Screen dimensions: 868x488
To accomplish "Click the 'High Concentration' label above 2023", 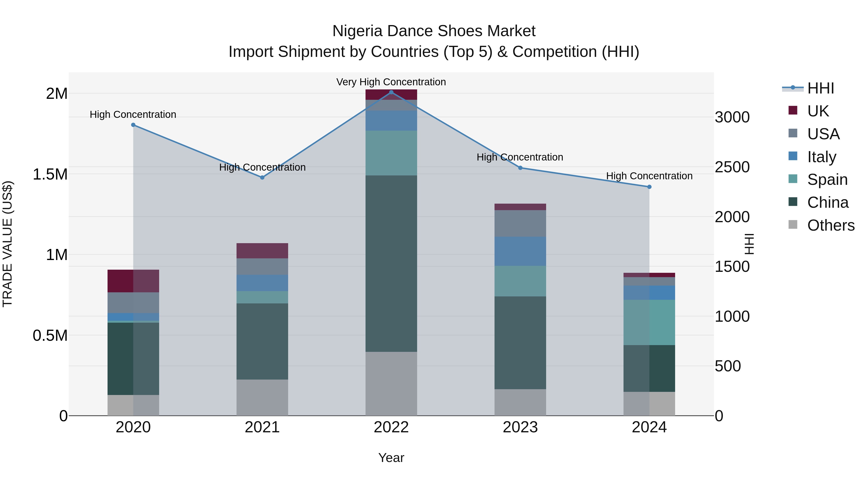I will click(520, 157).
